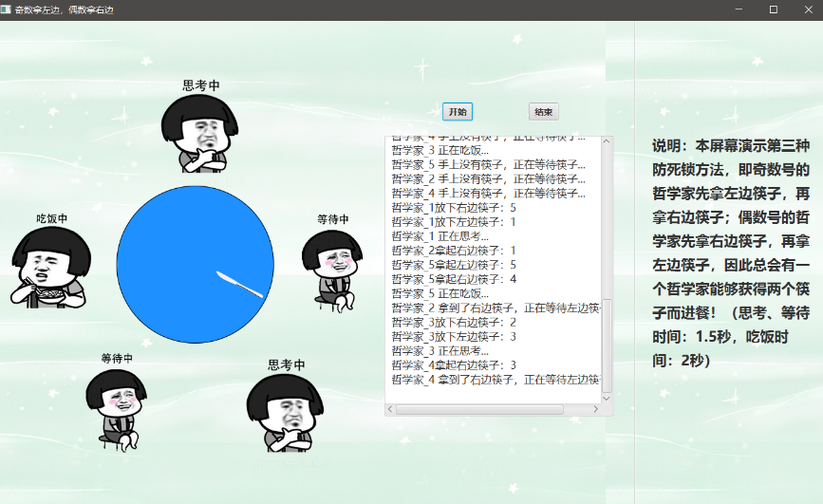Click the log's horizontal scroll right arrow

point(596,409)
